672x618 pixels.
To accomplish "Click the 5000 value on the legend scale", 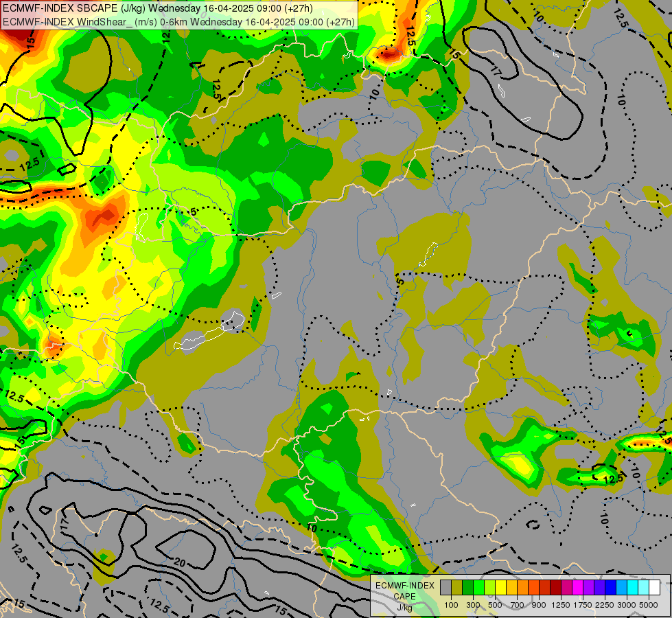I will 649,605.
